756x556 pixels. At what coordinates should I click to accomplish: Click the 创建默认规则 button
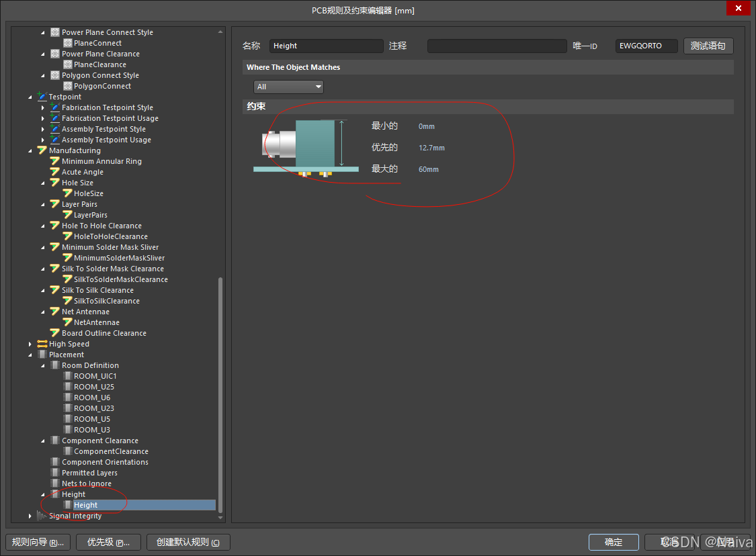coord(188,542)
